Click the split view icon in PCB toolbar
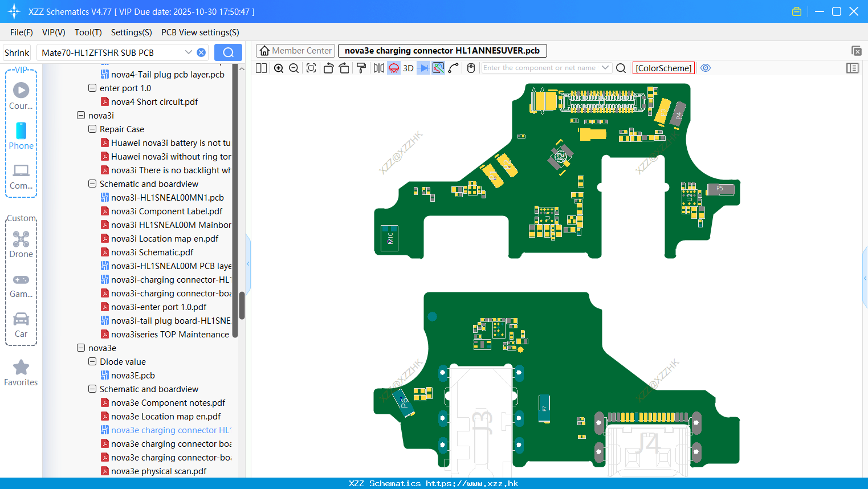 pyautogui.click(x=261, y=68)
